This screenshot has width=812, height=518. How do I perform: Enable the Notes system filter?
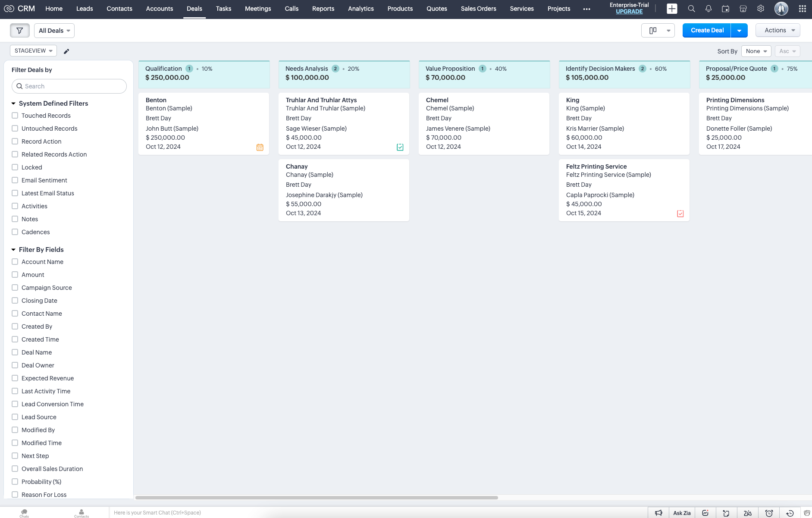pos(15,219)
